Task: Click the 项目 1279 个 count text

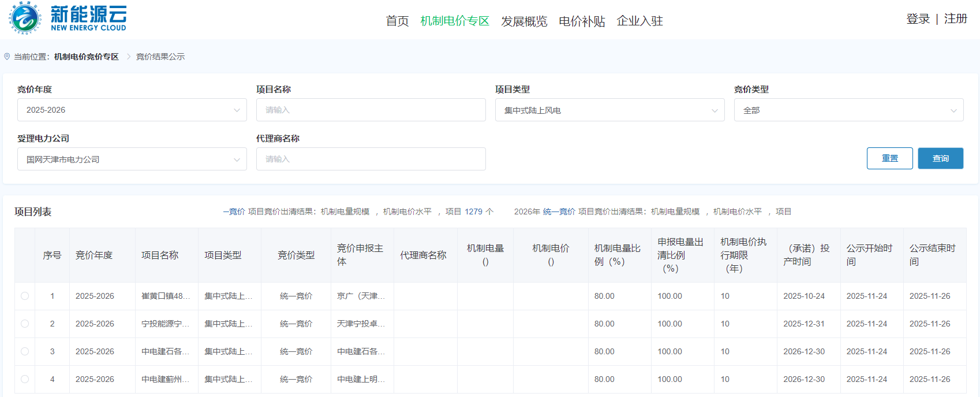Action: pos(469,212)
